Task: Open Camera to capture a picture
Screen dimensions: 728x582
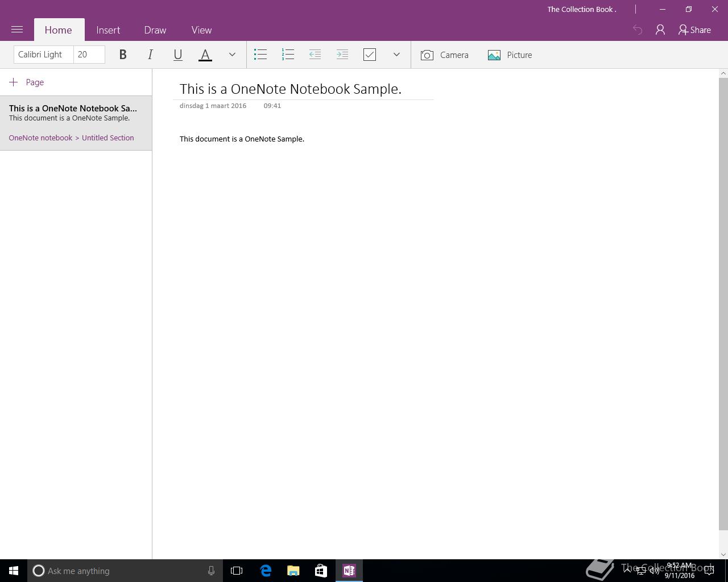Action: (x=445, y=55)
